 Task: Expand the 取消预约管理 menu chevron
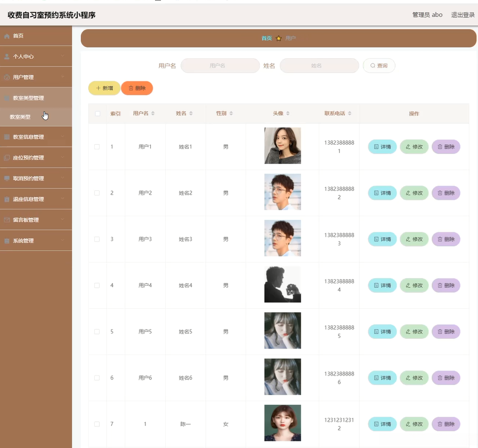pos(62,178)
